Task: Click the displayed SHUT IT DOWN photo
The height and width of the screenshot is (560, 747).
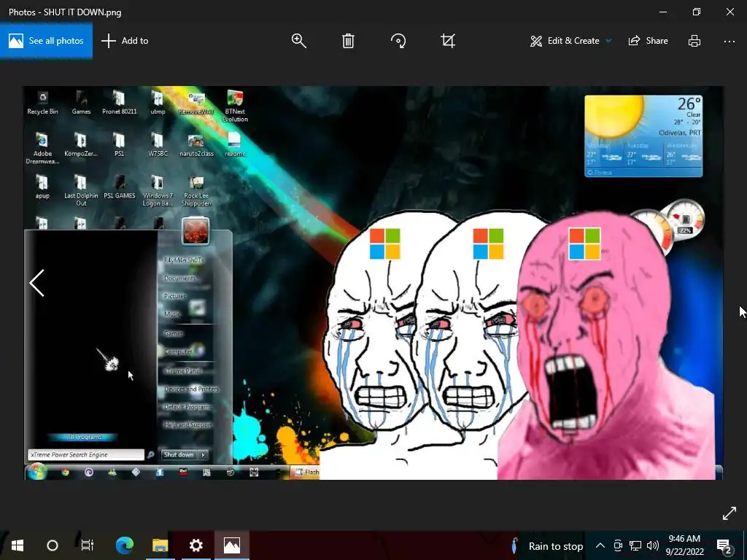Action: [x=373, y=283]
